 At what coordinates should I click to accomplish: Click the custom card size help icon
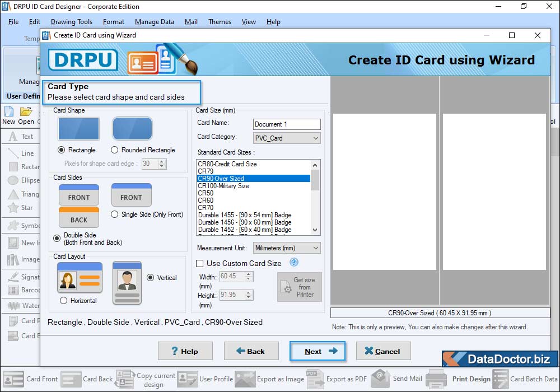293,263
